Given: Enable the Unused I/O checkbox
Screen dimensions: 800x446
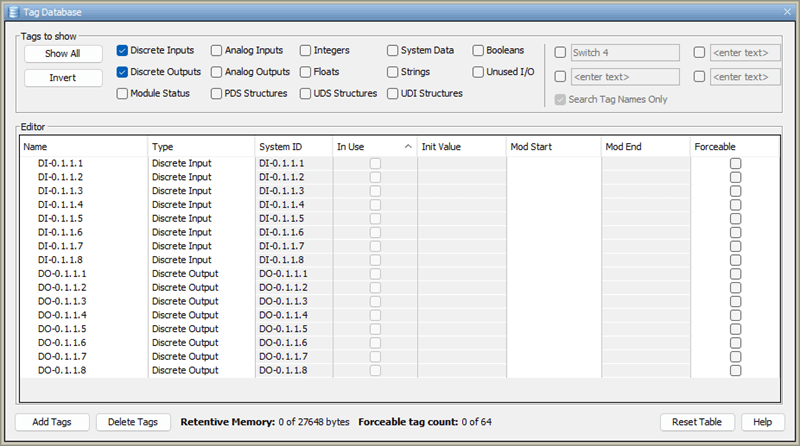Looking at the screenshot, I should pyautogui.click(x=479, y=72).
